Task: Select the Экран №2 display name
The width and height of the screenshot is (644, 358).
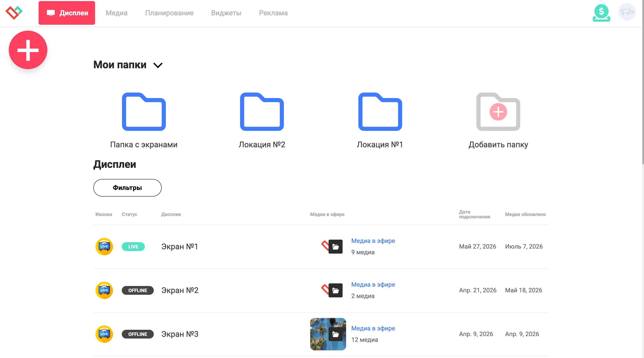Action: pyautogui.click(x=180, y=290)
